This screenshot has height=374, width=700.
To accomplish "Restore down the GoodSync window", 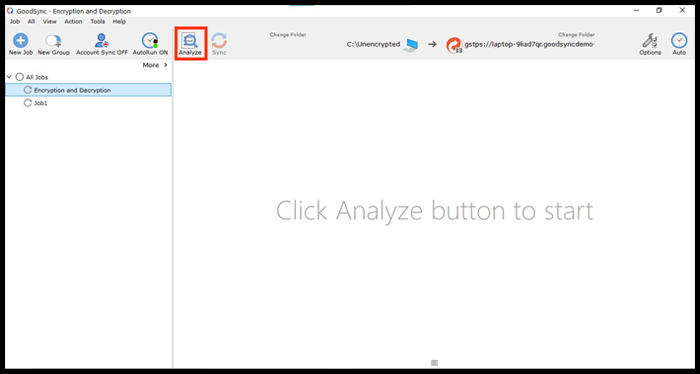I will point(659,11).
